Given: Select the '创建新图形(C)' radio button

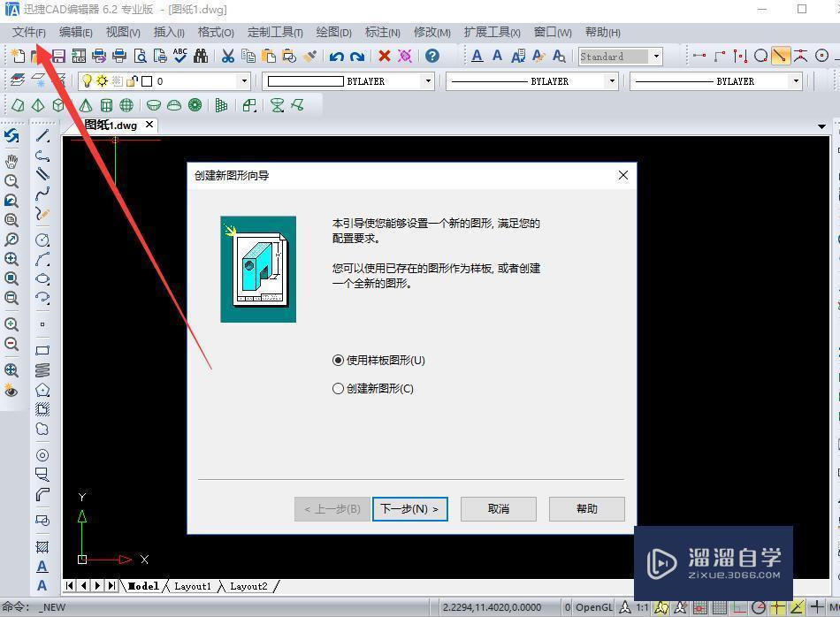Looking at the screenshot, I should coord(339,388).
